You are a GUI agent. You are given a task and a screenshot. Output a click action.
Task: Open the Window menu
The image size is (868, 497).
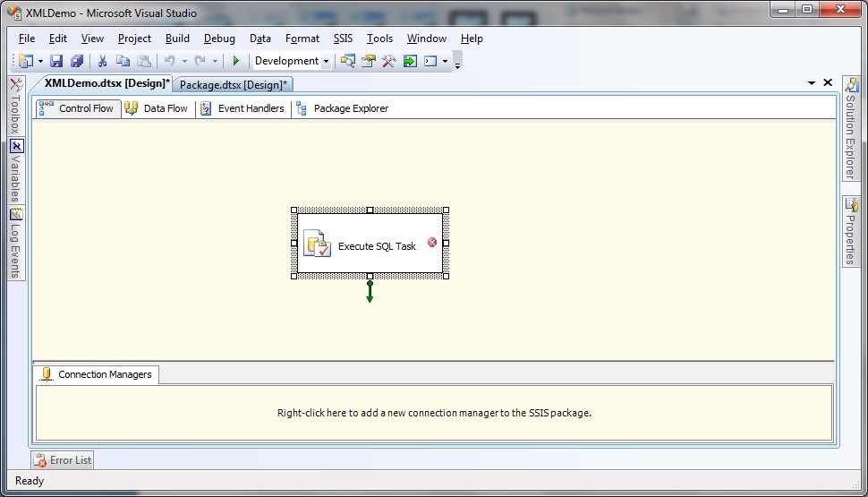[427, 39]
